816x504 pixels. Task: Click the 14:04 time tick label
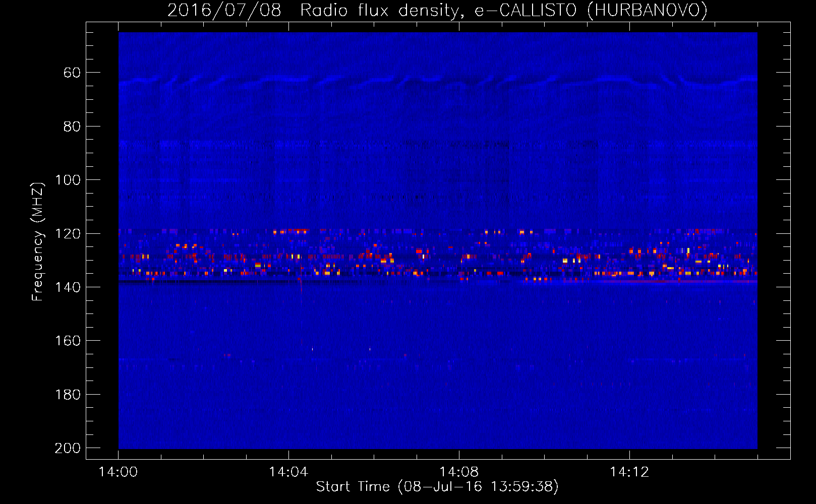tap(288, 472)
